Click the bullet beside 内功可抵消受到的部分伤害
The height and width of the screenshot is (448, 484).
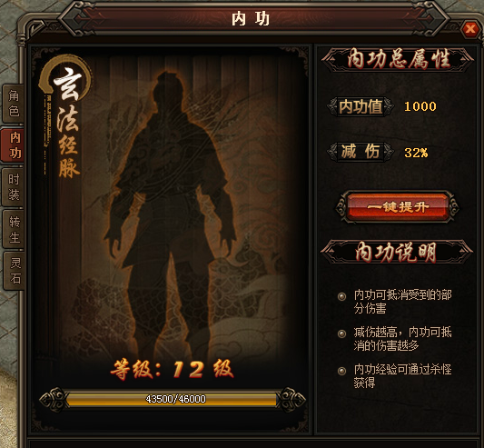341,296
